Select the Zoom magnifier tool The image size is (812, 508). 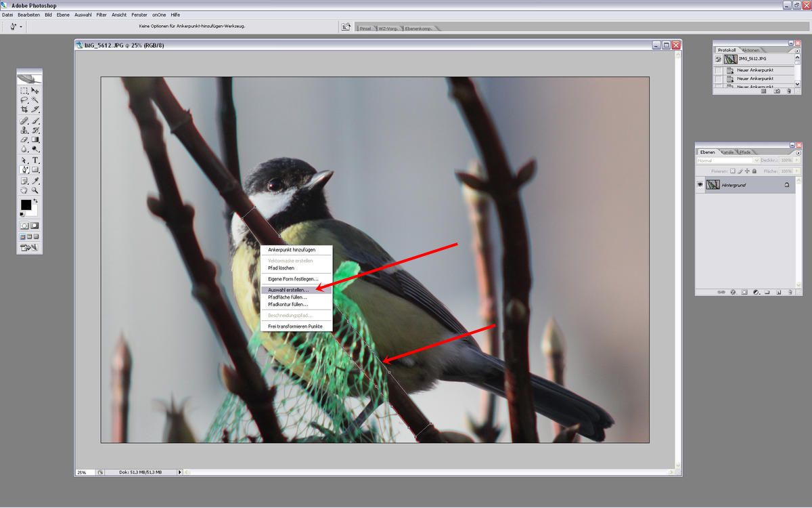click(x=36, y=190)
